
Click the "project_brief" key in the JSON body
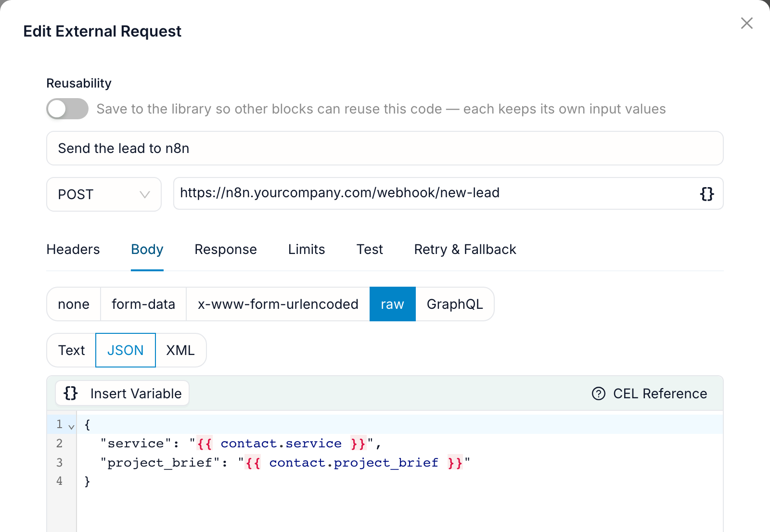[160, 463]
